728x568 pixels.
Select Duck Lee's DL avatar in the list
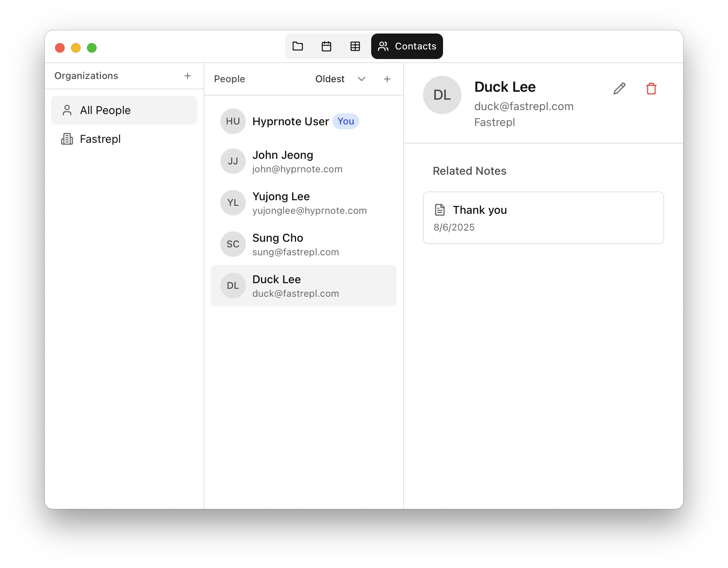pyautogui.click(x=233, y=285)
